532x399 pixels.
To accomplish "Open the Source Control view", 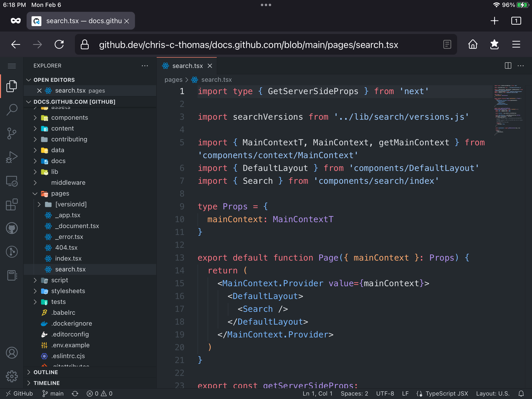I will click(x=12, y=133).
